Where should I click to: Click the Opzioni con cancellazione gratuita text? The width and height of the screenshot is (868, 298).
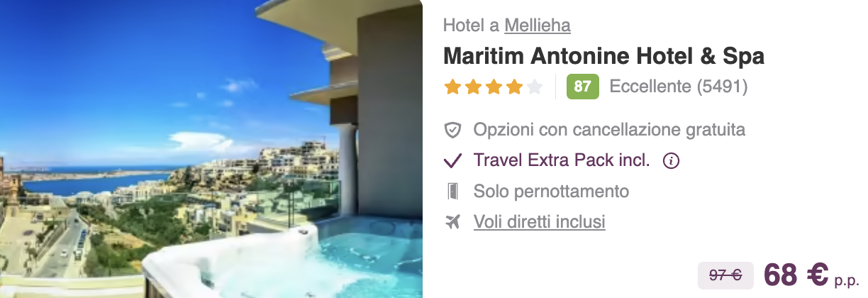click(609, 131)
